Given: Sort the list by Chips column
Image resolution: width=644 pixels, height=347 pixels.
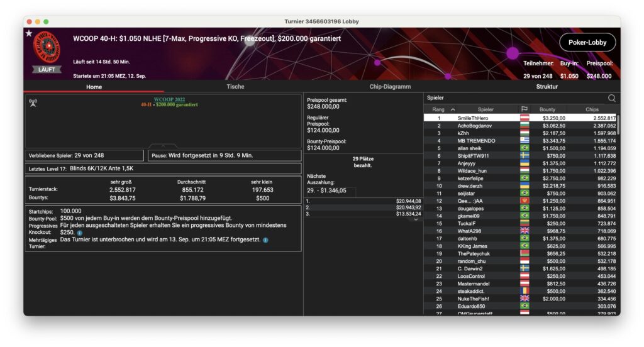Looking at the screenshot, I should pos(592,109).
